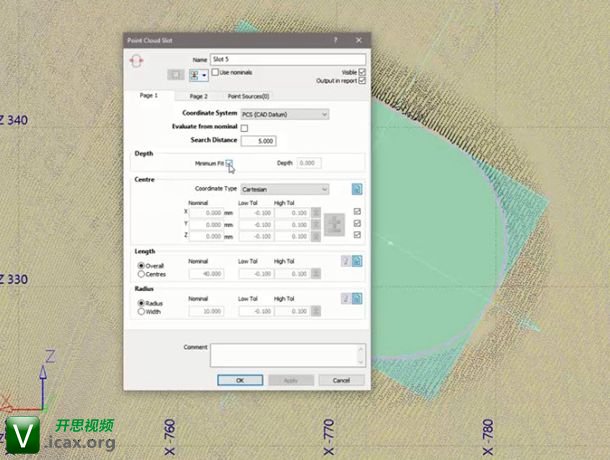Click the Search Distance input field
This screenshot has width=610, height=460.
258,141
